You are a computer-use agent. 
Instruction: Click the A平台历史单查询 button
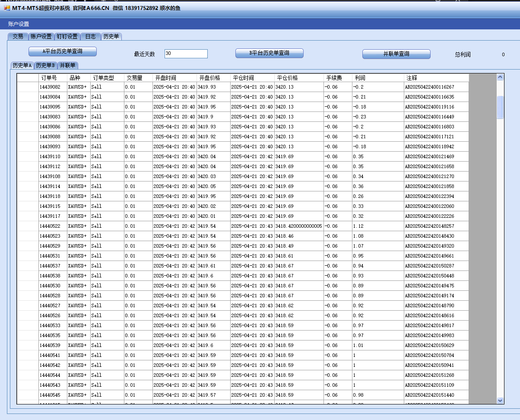click(63, 51)
